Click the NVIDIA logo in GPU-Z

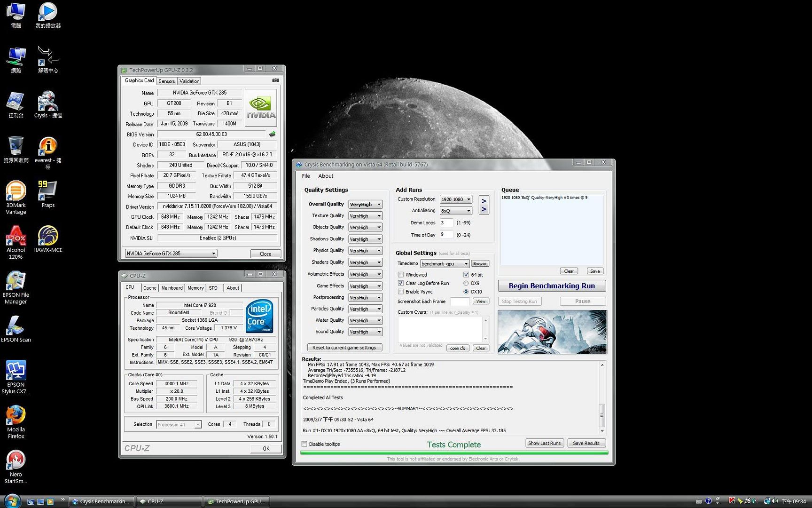pos(261,108)
